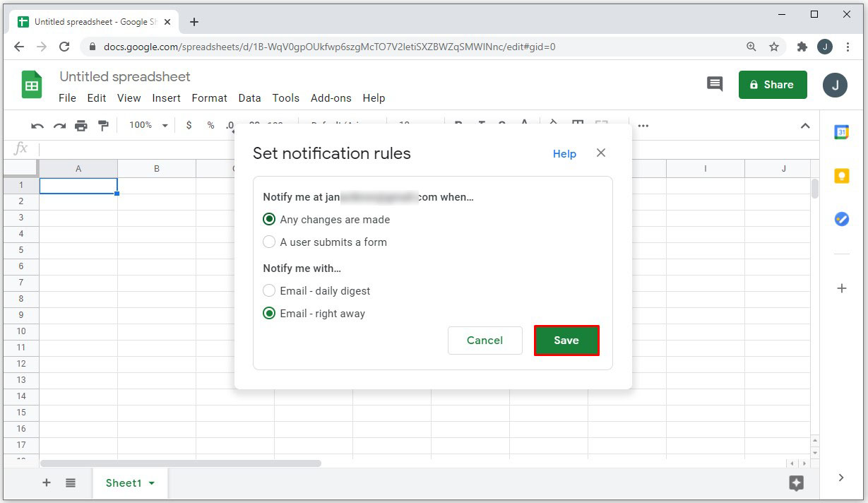Image resolution: width=868 pixels, height=503 pixels.
Task: Open Google Keep side panel icon
Action: (x=841, y=176)
